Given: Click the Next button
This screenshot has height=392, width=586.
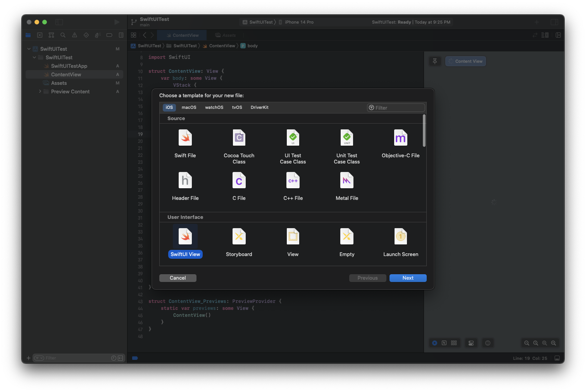Looking at the screenshot, I should (x=408, y=278).
